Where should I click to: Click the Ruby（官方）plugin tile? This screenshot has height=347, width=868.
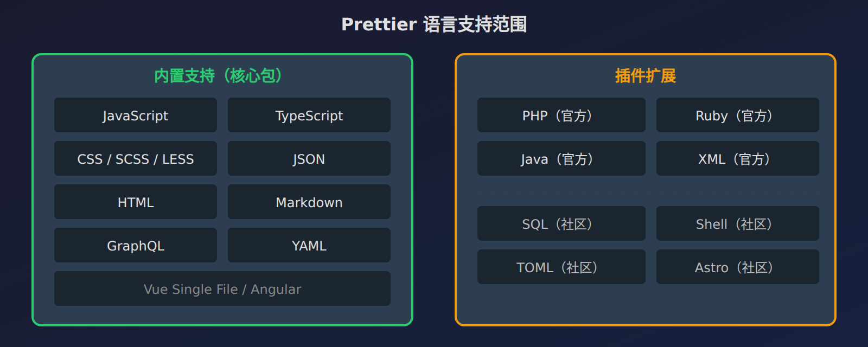(x=738, y=115)
